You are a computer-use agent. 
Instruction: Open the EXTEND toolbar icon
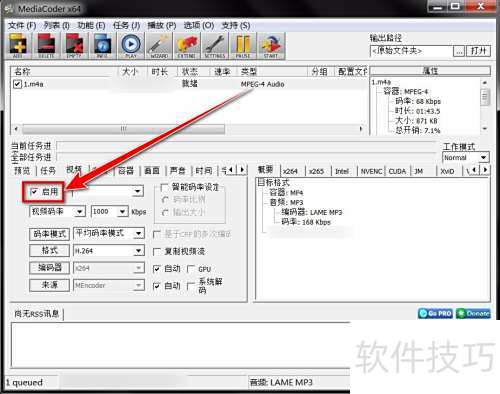[187, 46]
